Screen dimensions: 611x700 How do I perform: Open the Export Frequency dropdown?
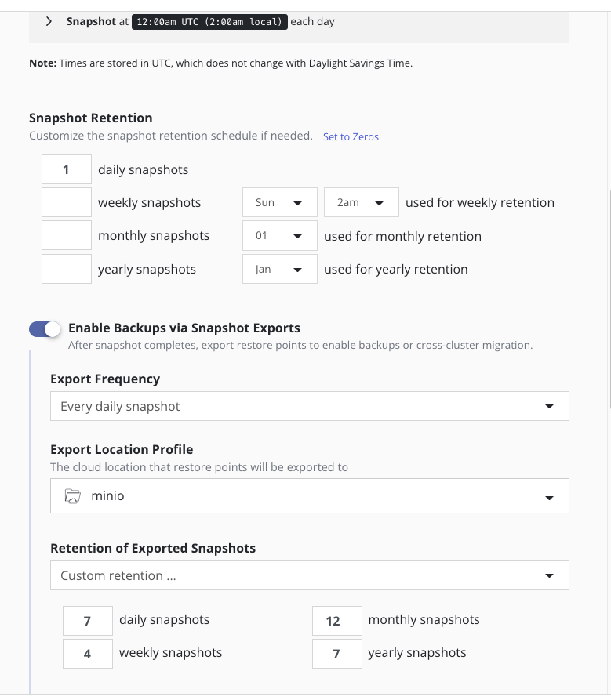coord(309,406)
